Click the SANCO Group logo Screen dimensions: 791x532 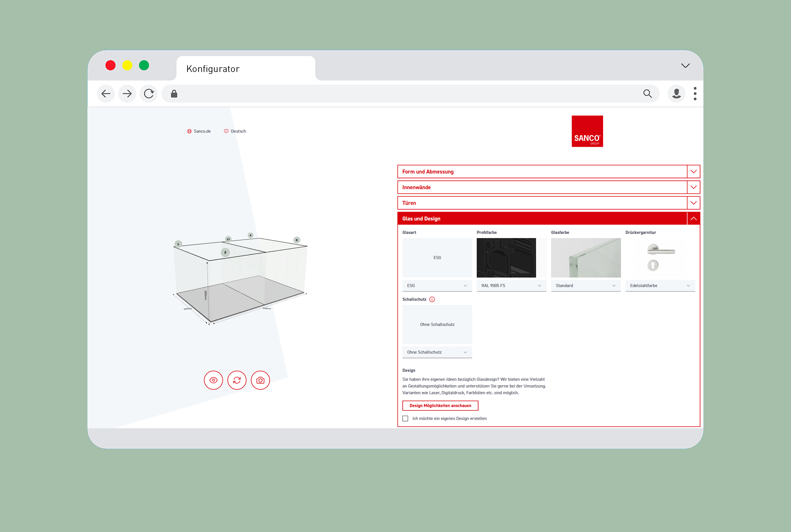[x=587, y=131]
